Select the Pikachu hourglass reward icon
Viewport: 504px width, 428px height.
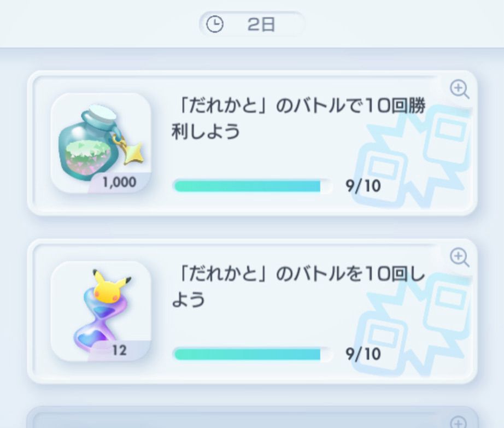pyautogui.click(x=101, y=311)
